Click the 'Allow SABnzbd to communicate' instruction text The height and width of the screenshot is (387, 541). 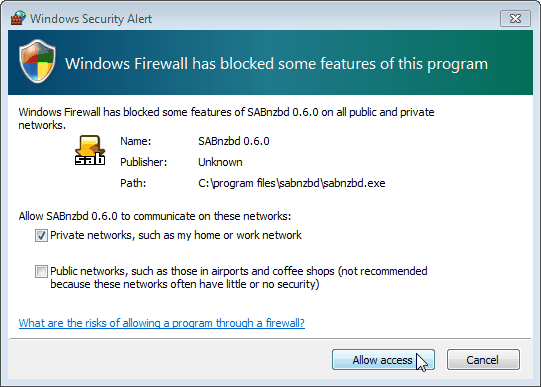[155, 216]
